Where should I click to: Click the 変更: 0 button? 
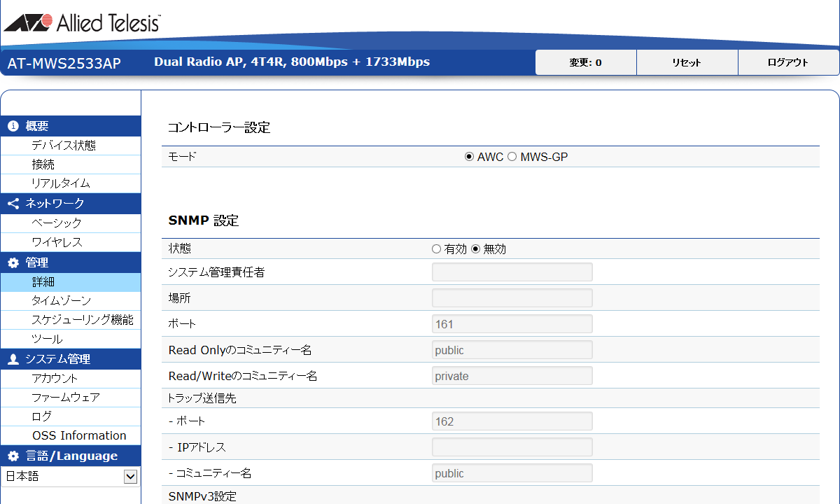[585, 62]
